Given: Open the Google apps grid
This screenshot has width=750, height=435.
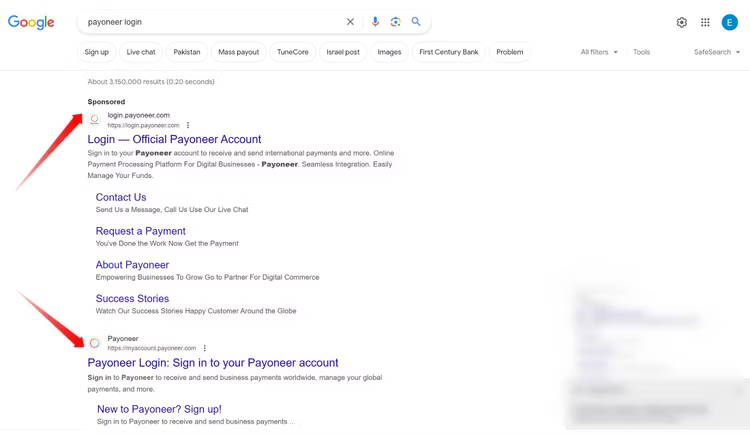Looking at the screenshot, I should [705, 23].
